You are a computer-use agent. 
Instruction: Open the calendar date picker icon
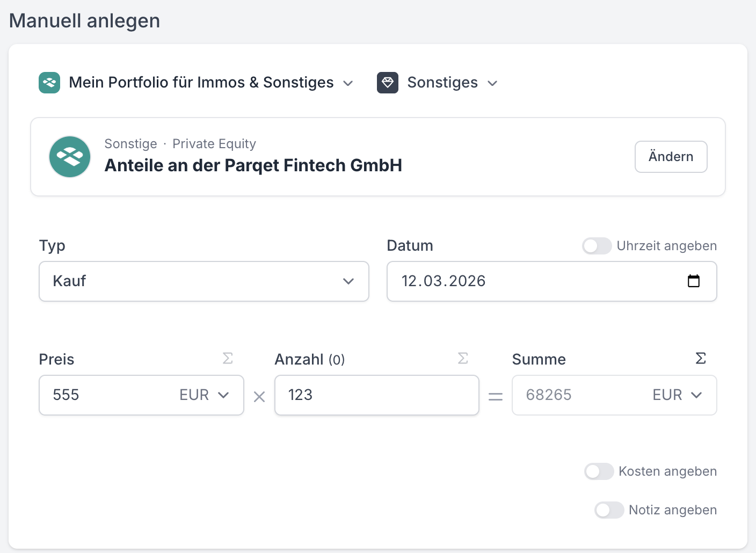click(x=694, y=281)
